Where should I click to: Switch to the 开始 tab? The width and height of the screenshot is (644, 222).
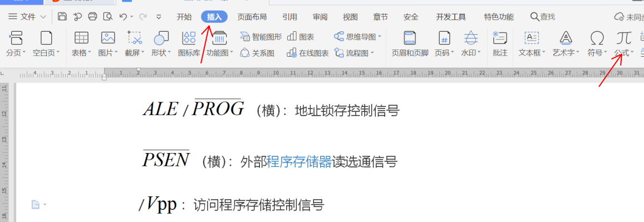click(x=184, y=17)
